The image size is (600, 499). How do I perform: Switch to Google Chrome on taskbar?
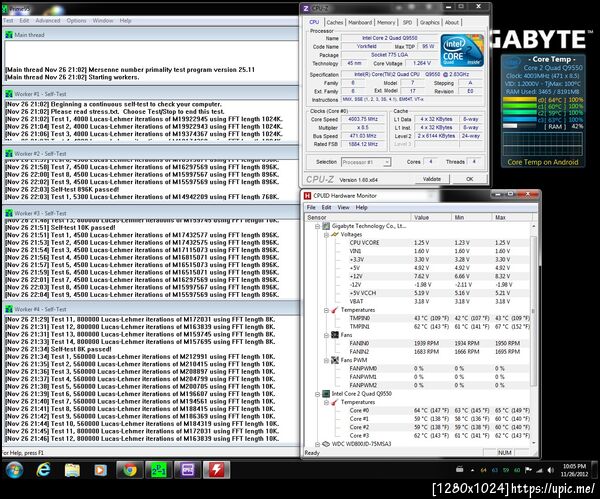130,470
